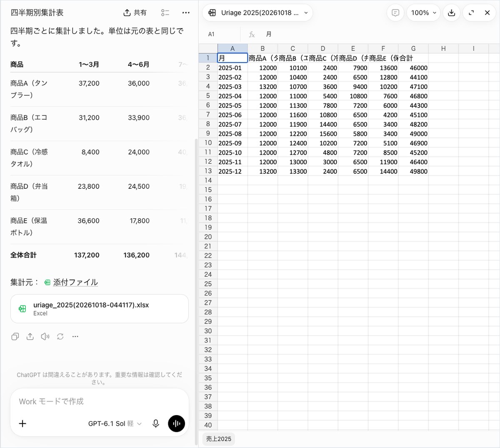500x448 pixels.
Task: Read aloud the response with speaker icon
Action: pos(45,336)
